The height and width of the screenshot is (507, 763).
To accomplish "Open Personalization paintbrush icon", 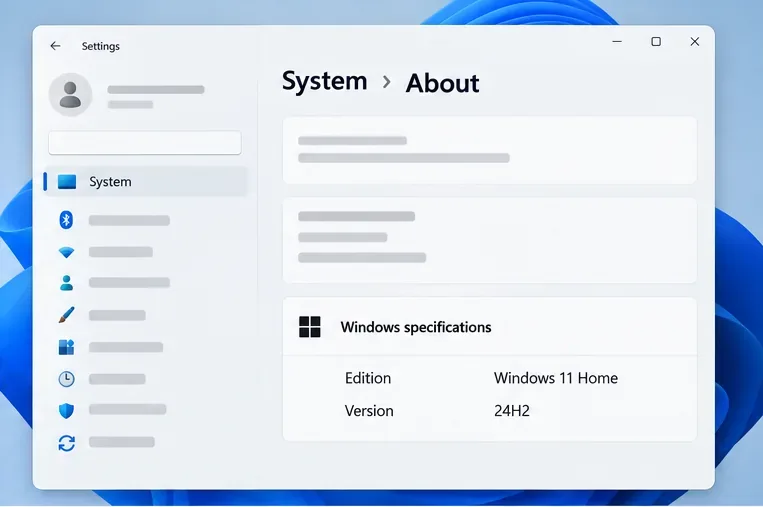I will pos(67,314).
